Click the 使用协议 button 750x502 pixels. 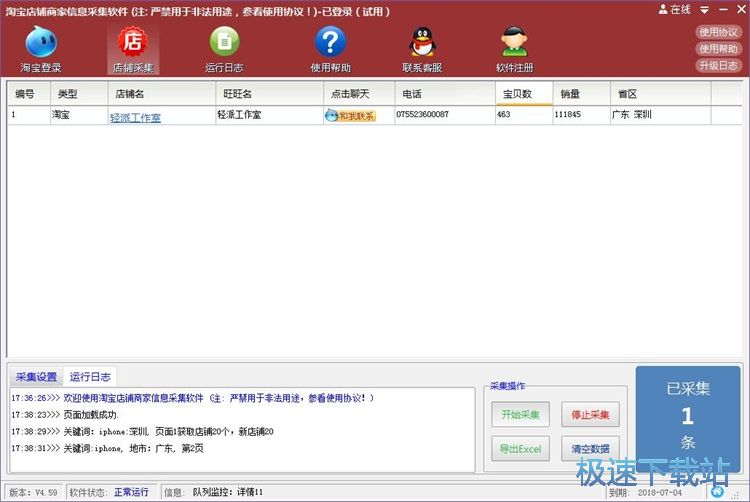tap(718, 32)
